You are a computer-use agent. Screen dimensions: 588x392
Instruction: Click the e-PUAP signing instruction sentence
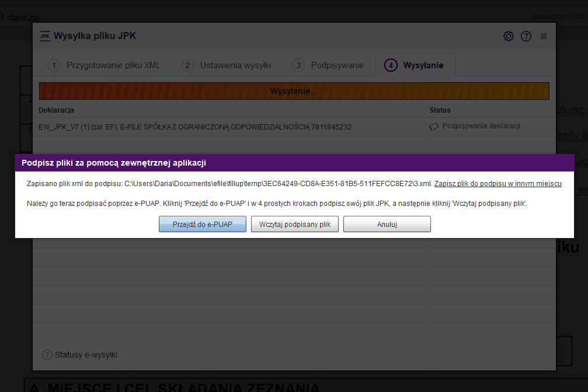tap(277, 204)
